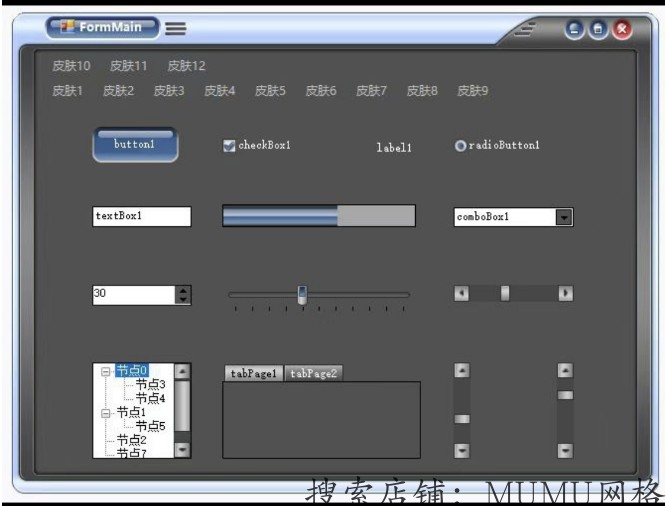The height and width of the screenshot is (506, 666).
Task: Select tree item 节点1
Action: [131, 412]
